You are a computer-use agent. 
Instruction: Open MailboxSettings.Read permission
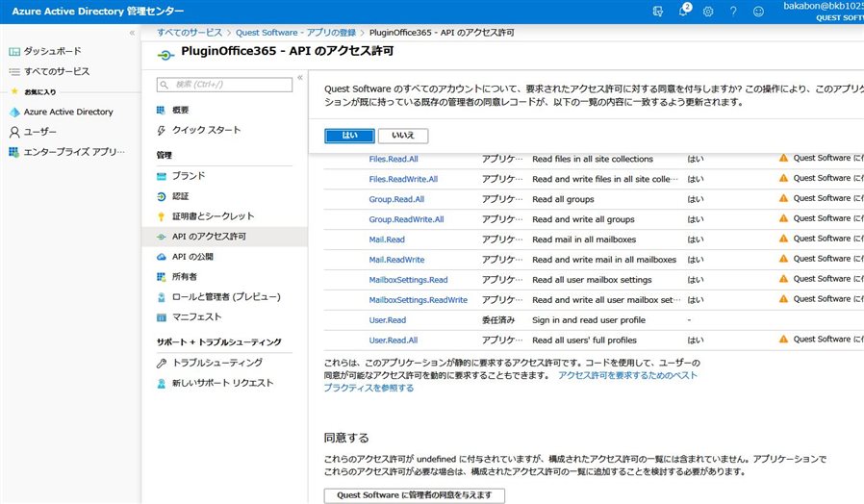tap(408, 280)
